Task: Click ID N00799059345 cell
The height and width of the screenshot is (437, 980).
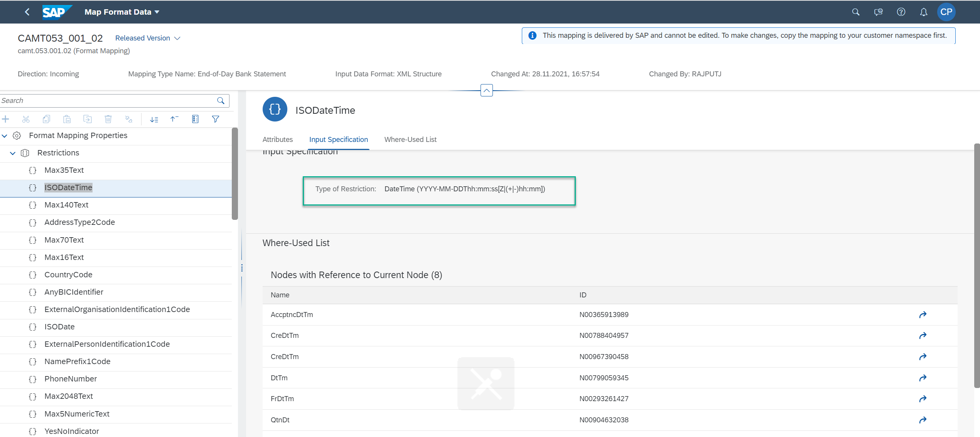Action: click(x=604, y=378)
